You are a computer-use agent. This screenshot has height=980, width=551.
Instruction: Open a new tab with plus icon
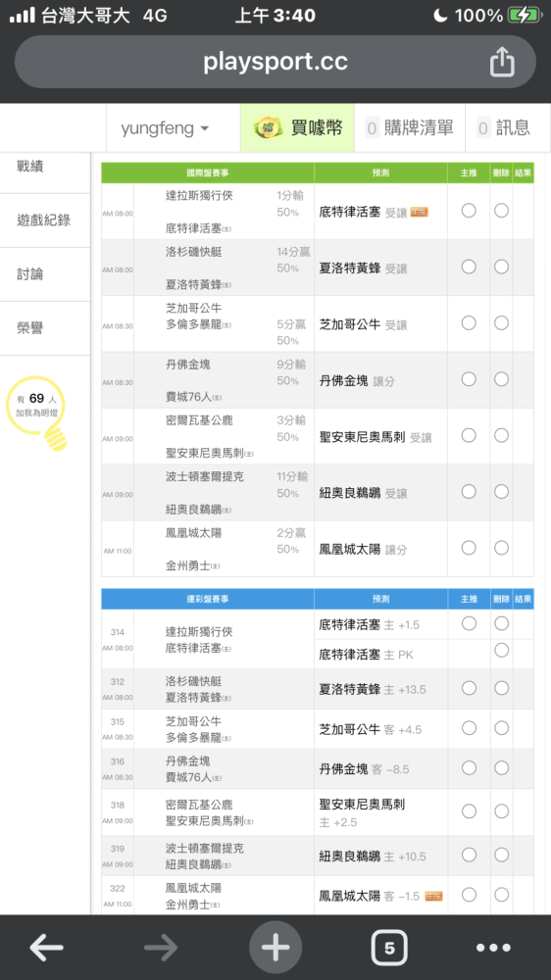click(275, 948)
